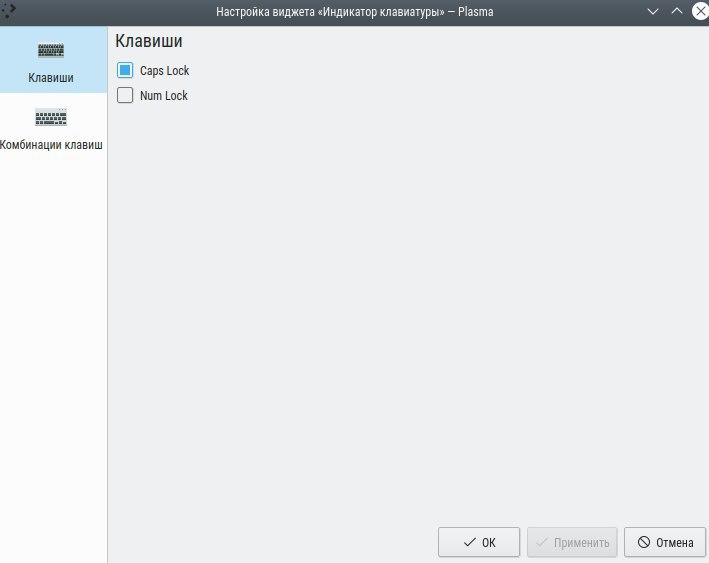Maximize the Plasma settings window
Image resolution: width=709 pixels, height=563 pixels.
[x=677, y=11]
